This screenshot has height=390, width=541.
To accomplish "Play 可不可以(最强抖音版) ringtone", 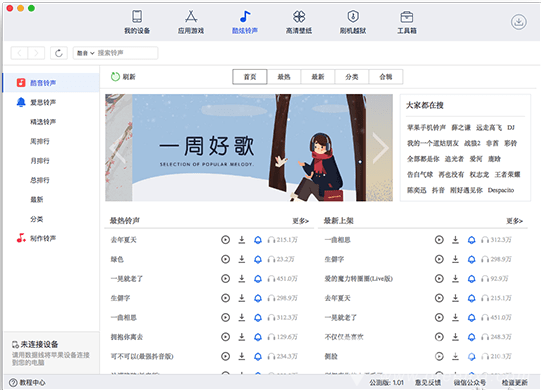I will (225, 356).
